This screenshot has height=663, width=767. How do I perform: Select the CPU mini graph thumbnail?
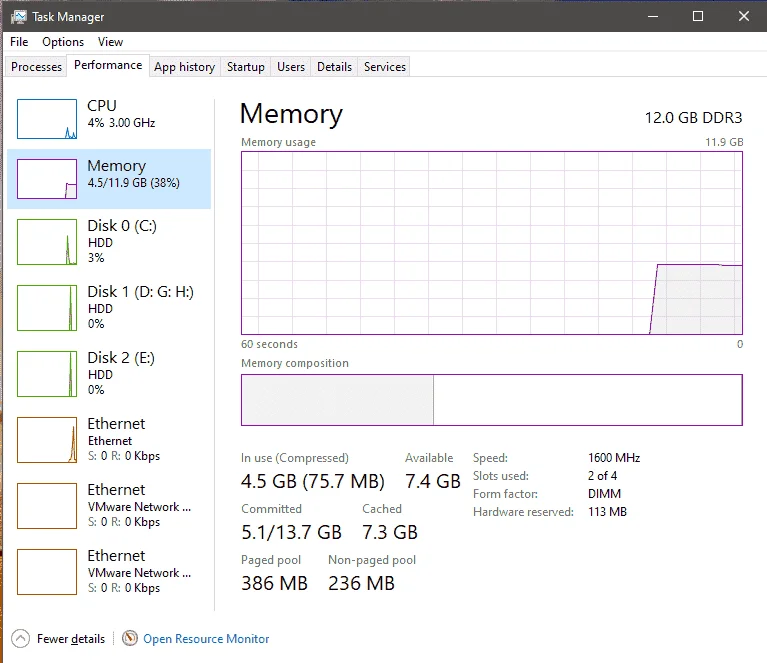point(47,119)
